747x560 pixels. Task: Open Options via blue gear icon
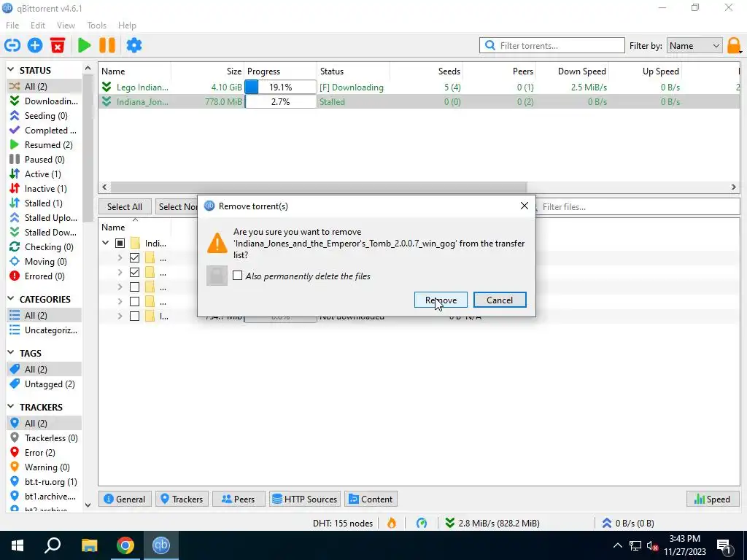pyautogui.click(x=134, y=45)
